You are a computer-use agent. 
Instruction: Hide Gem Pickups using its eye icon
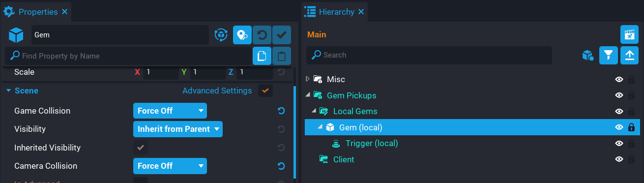[619, 95]
